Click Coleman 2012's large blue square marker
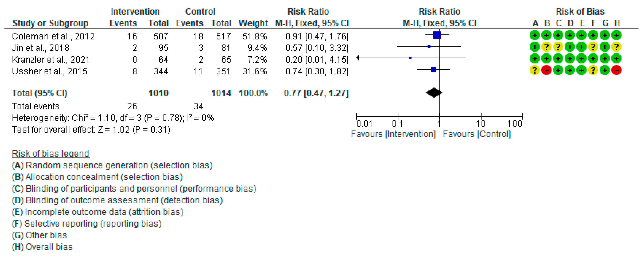 click(x=437, y=35)
